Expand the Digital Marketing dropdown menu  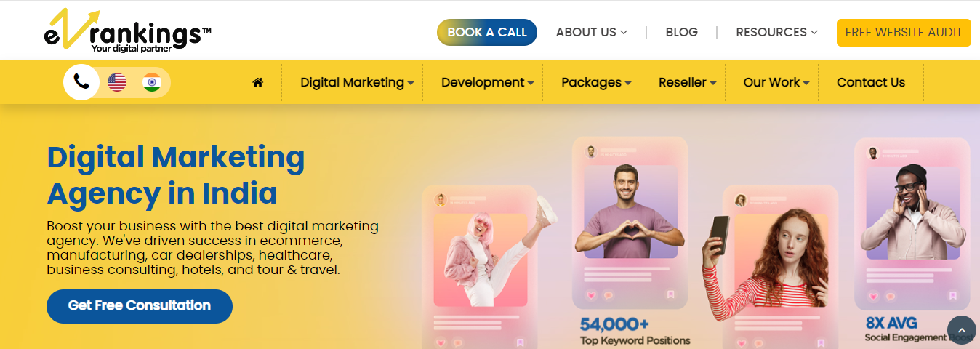pos(357,83)
